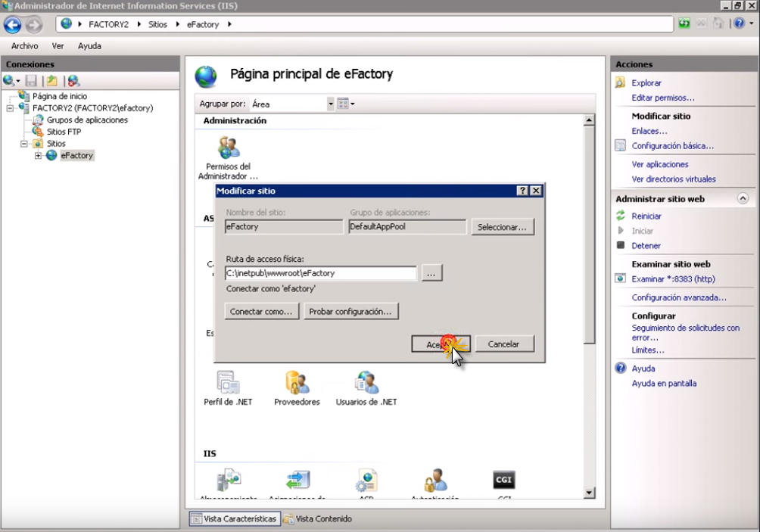Click the Explorar folder icon in Acciones
Screen dimensions: 760x532
tap(620, 82)
